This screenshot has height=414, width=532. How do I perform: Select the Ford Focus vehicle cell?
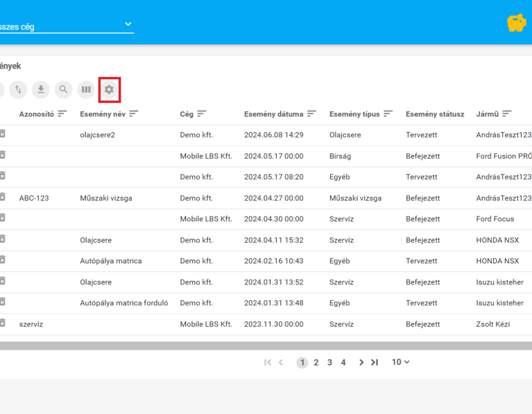pos(495,219)
